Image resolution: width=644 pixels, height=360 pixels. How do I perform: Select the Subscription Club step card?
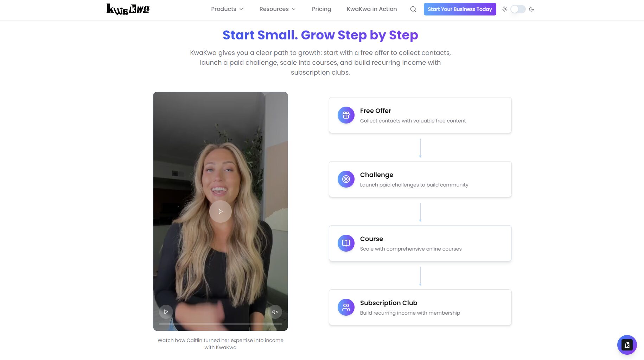click(420, 307)
